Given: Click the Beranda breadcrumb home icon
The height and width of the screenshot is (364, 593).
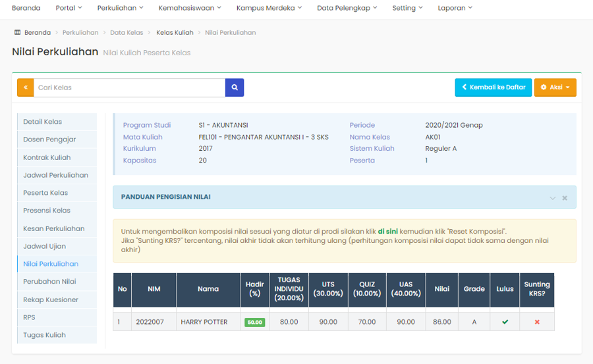Looking at the screenshot, I should pos(17,32).
